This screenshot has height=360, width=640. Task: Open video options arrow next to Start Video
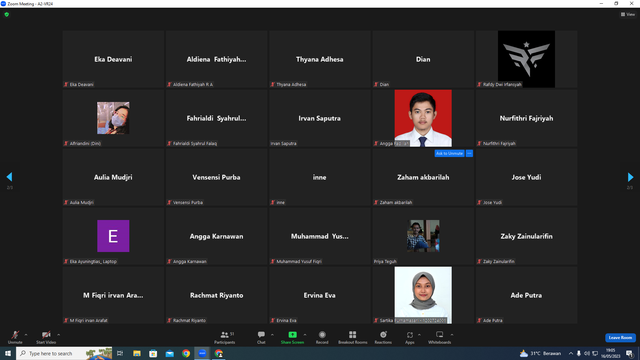click(x=58, y=335)
